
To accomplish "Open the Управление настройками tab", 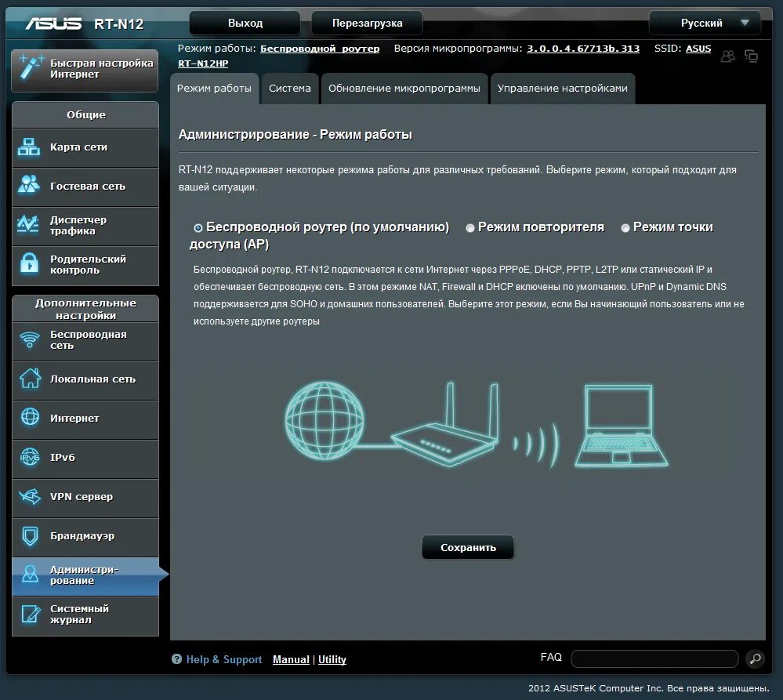I will [x=562, y=89].
